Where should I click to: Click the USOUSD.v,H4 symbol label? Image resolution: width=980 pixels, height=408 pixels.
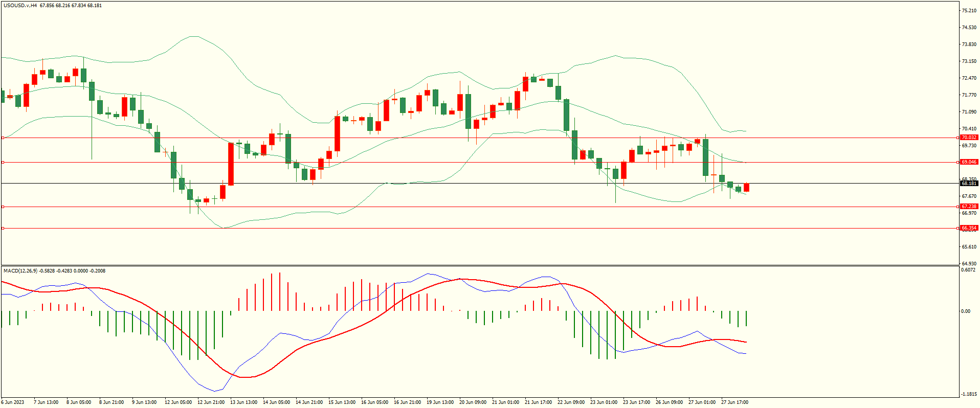(x=20, y=6)
